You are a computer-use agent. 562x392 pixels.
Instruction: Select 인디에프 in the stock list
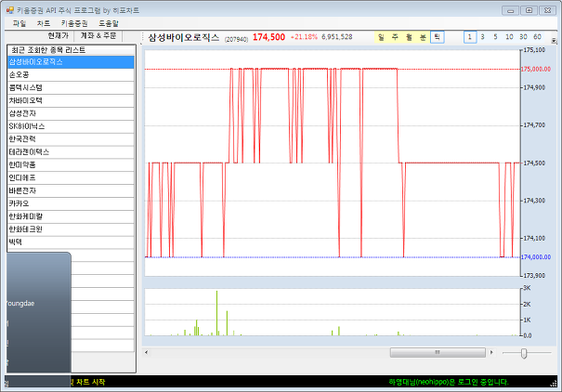coord(71,177)
